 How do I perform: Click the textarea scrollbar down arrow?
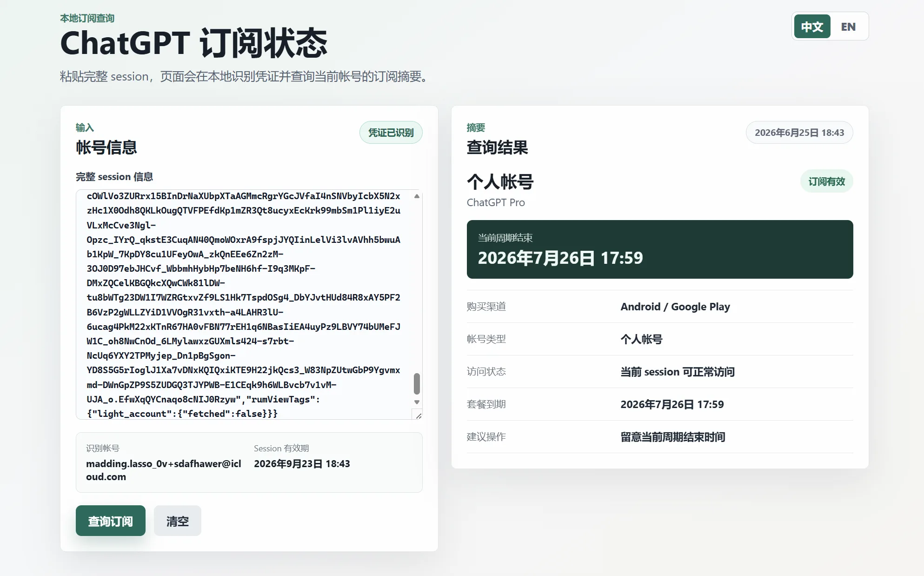(417, 402)
